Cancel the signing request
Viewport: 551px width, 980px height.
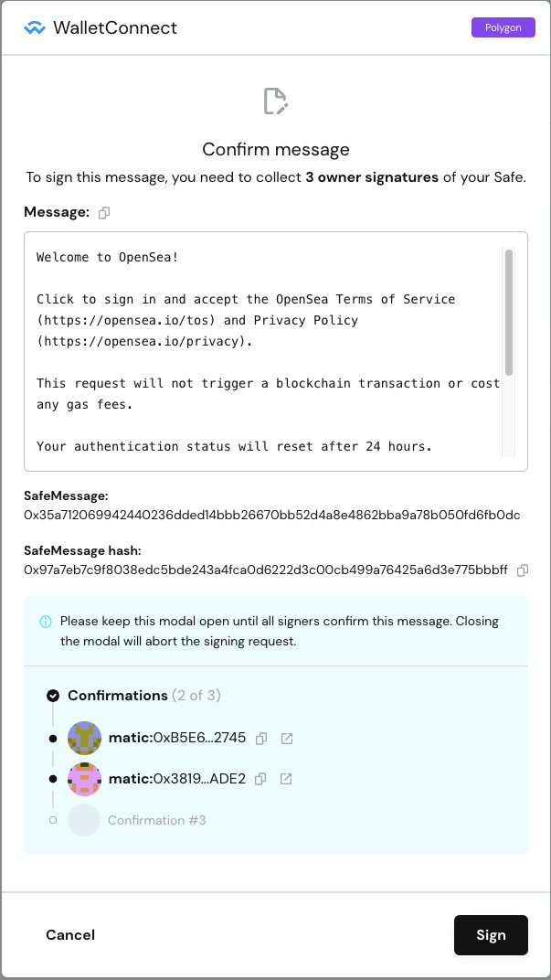tap(70, 934)
